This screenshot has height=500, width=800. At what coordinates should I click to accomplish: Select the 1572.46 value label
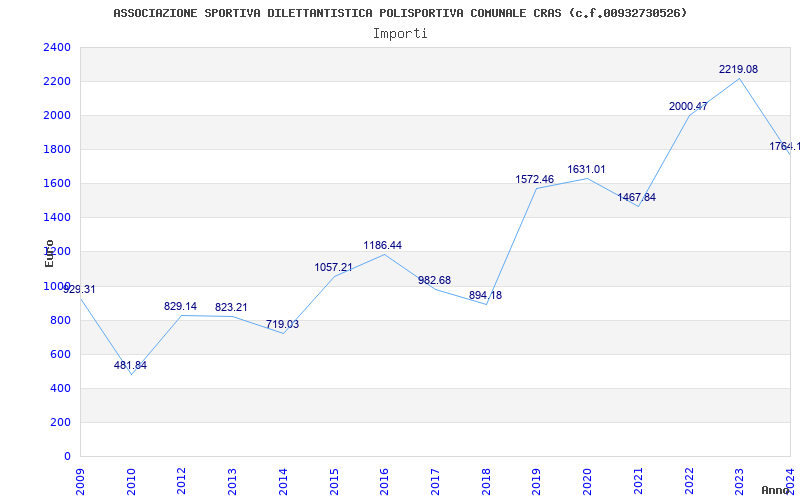click(x=534, y=180)
